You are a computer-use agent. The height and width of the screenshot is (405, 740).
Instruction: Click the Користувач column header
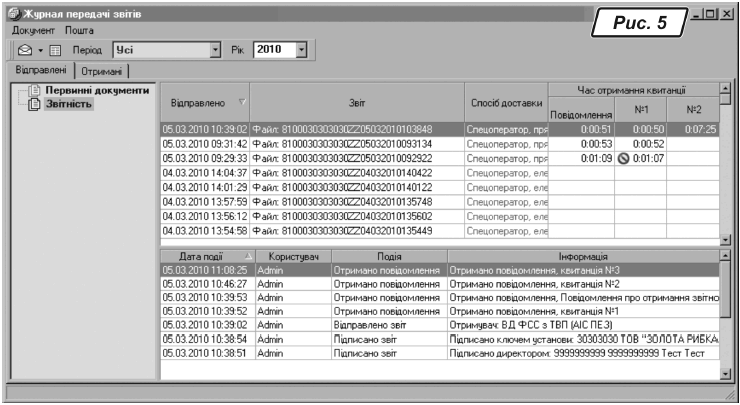pyautogui.click(x=291, y=257)
